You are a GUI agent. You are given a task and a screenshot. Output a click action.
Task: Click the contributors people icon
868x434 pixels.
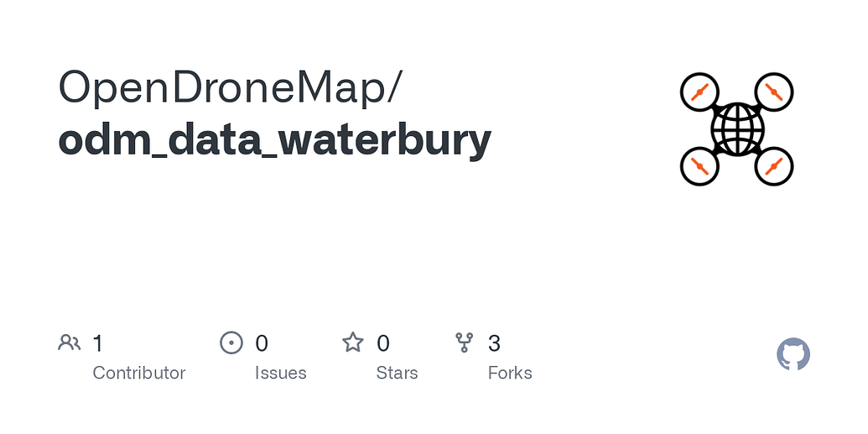[69, 342]
